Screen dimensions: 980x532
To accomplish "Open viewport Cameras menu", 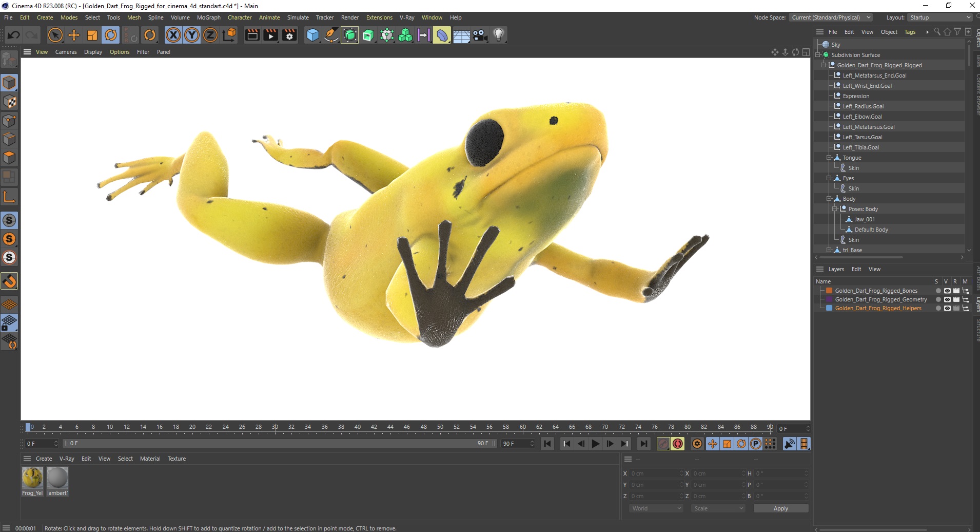I will pos(66,52).
